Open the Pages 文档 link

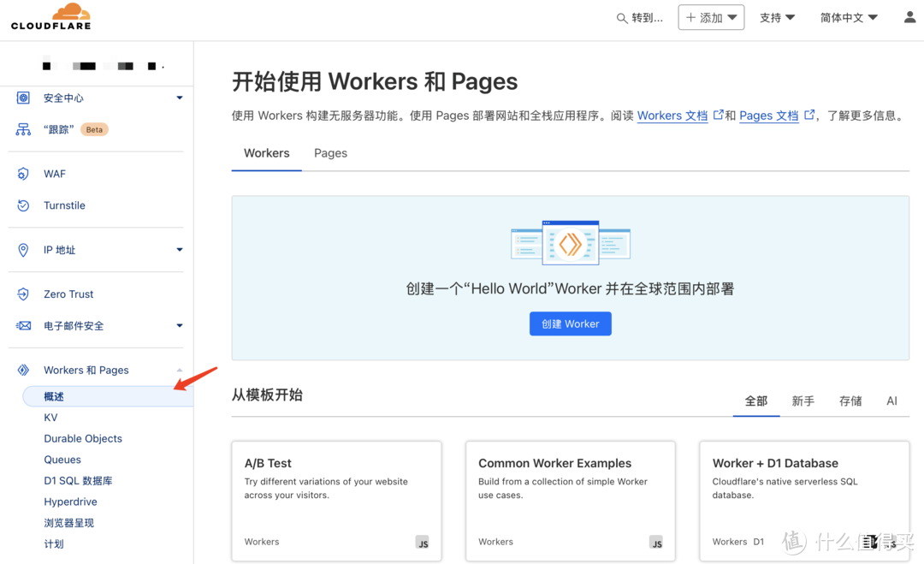768,116
